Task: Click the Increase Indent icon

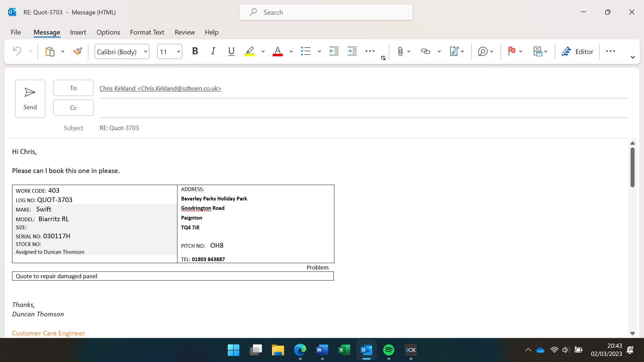Action: coord(352,51)
